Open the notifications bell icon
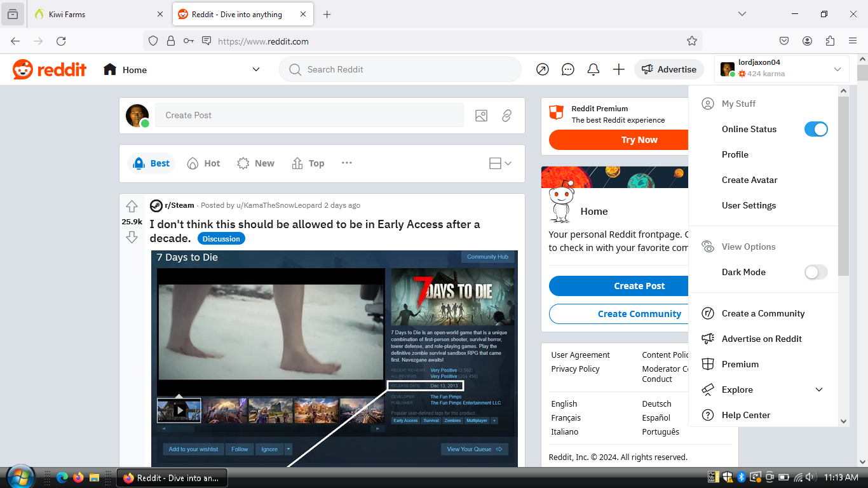 tap(593, 69)
